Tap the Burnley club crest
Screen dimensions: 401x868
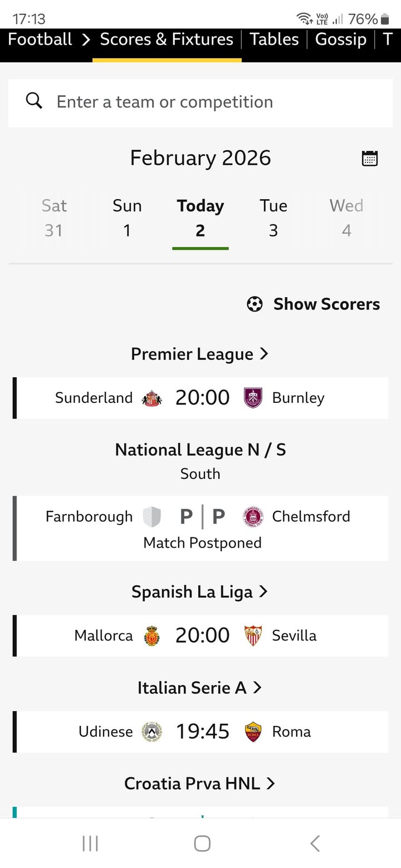point(253,398)
